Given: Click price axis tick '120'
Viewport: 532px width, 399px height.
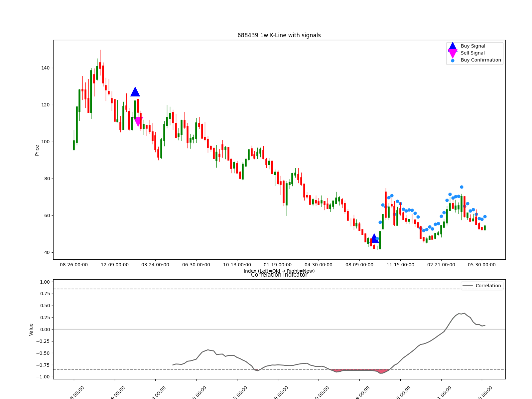Looking at the screenshot, I should [46, 105].
